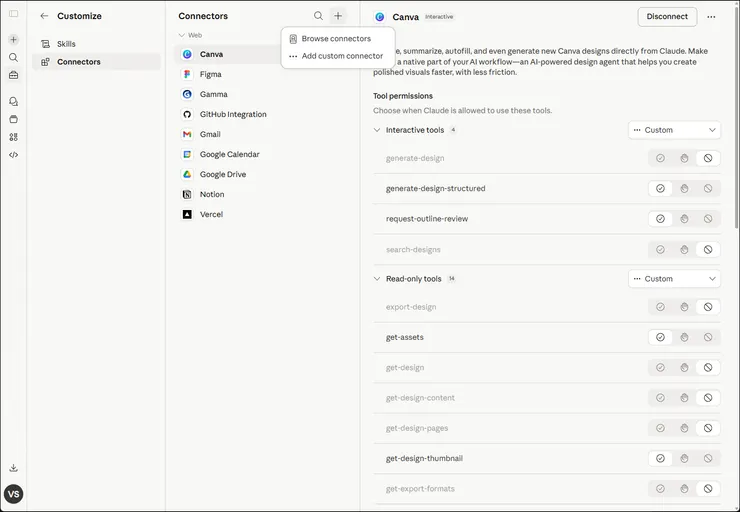This screenshot has width=740, height=512.
Task: Choose Browse connectors from the menu
Action: [x=336, y=39]
